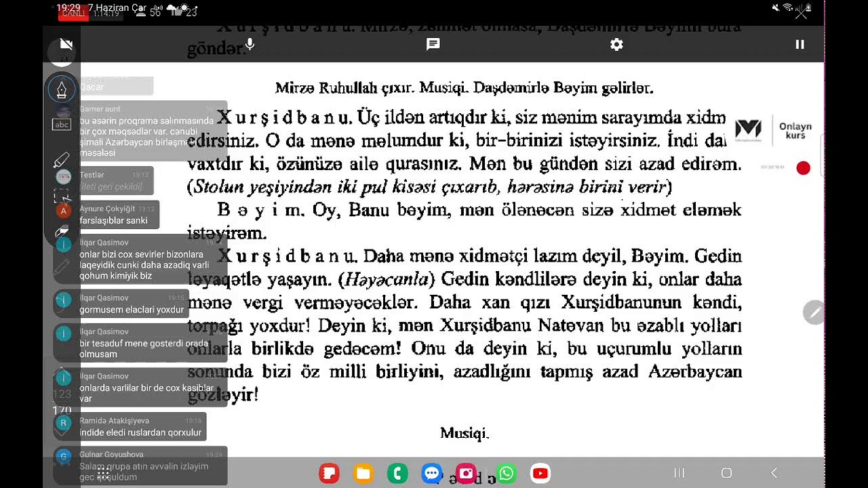Screen dimensions: 868x488
Task: Tap the back navigation arrow
Action: click(x=774, y=473)
